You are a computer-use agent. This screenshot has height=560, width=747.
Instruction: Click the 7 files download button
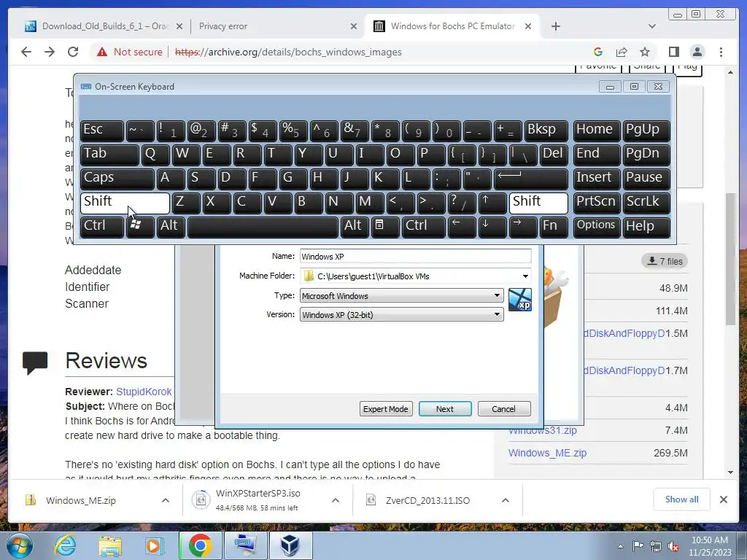coord(665,261)
